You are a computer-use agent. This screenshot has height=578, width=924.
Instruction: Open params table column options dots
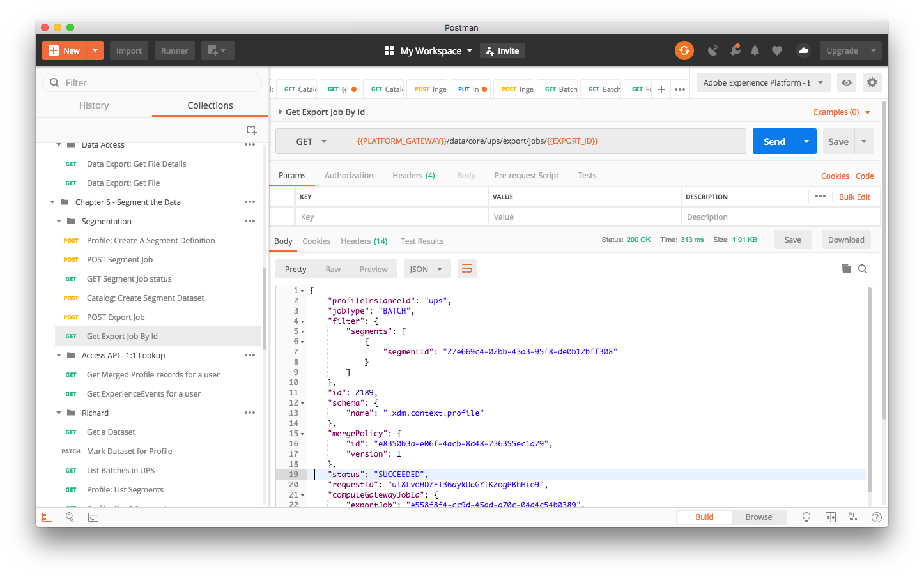pos(820,196)
